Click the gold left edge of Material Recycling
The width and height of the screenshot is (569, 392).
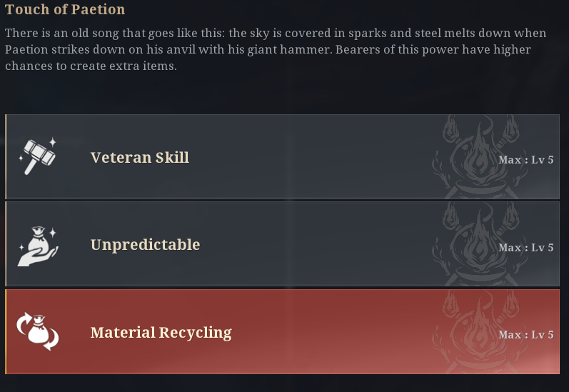(x=6, y=331)
